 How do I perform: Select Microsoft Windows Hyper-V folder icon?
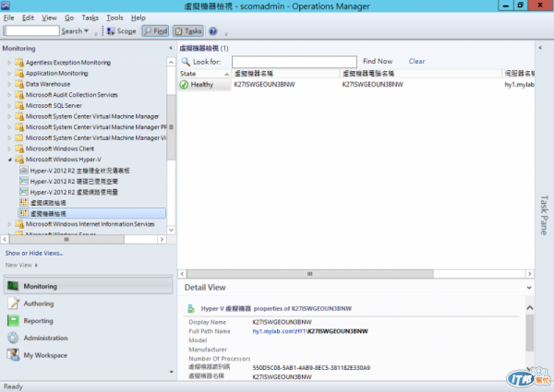pos(19,160)
